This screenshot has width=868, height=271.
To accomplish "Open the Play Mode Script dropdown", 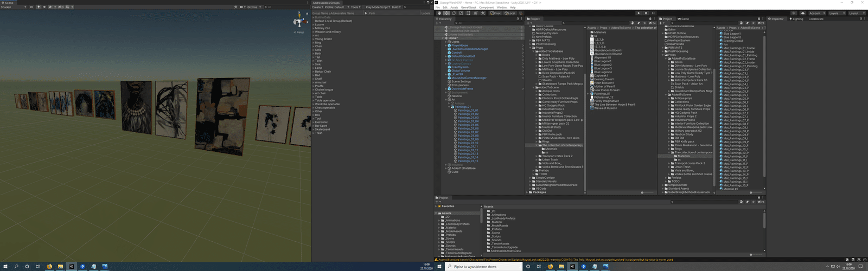I will click(378, 7).
